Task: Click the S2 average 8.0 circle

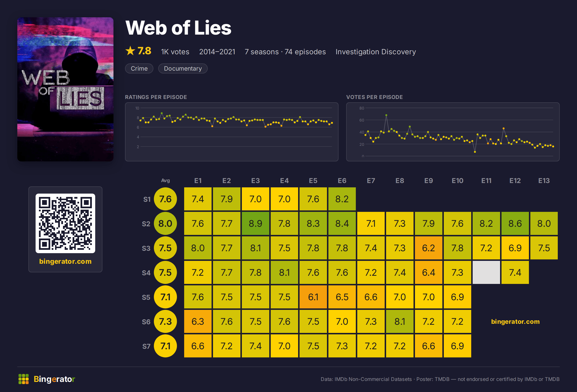Action: point(165,223)
